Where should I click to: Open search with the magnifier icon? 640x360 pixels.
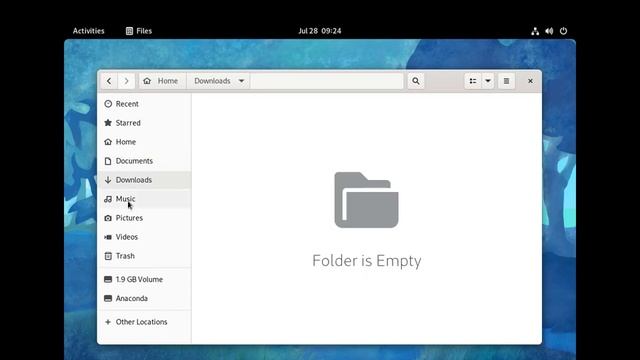pyautogui.click(x=416, y=81)
